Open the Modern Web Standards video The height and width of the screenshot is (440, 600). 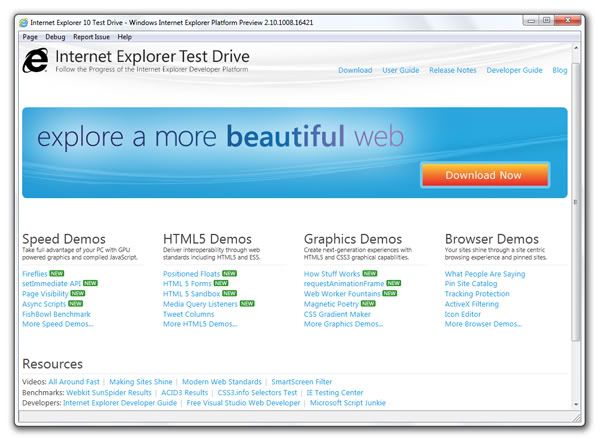click(x=222, y=382)
